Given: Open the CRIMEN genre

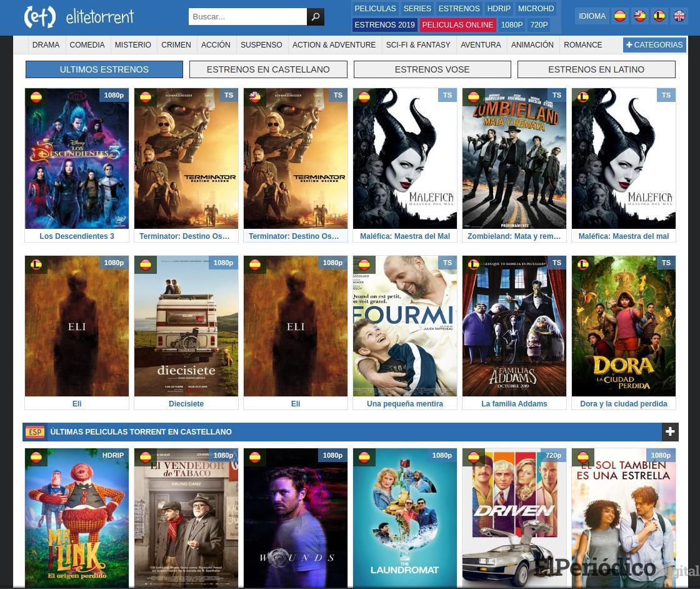Looking at the screenshot, I should [176, 44].
